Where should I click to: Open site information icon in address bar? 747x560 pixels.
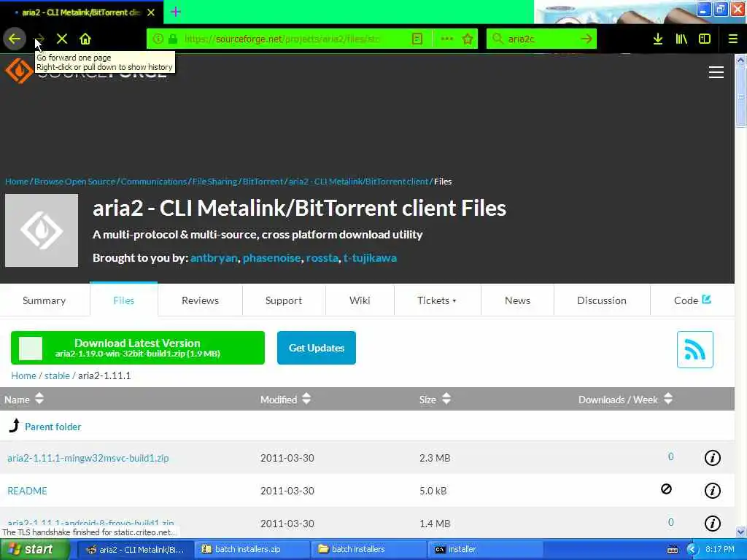158,39
